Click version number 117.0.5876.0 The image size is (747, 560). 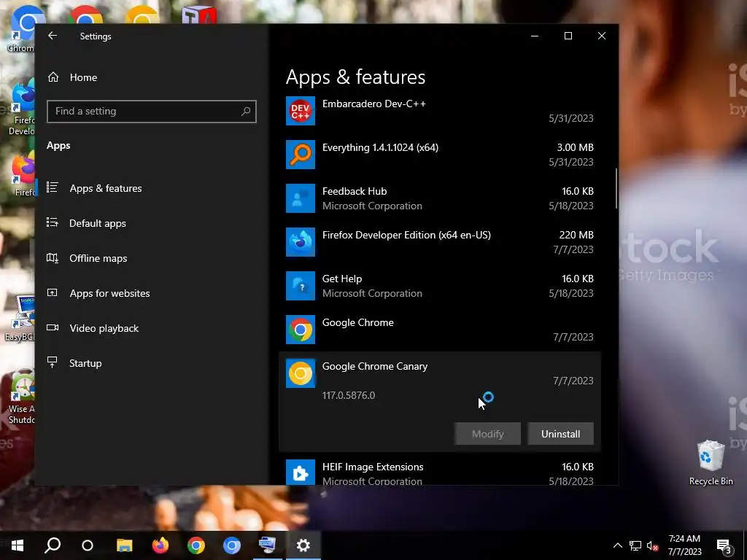(349, 395)
